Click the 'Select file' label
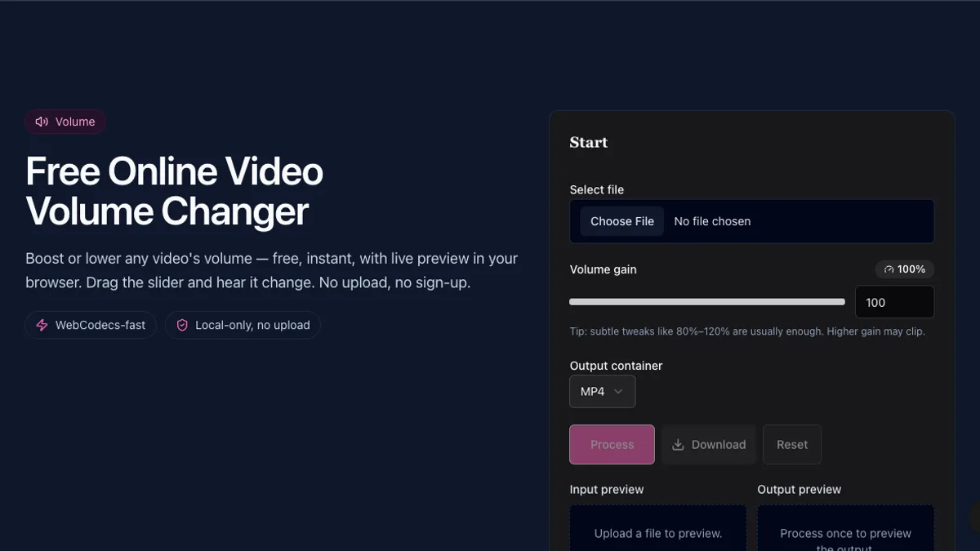Image resolution: width=980 pixels, height=551 pixels. tap(597, 189)
